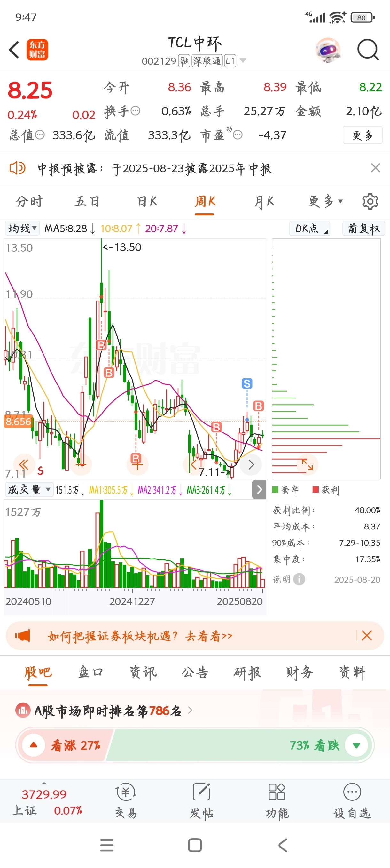Close the orange promo banner

[366, 636]
